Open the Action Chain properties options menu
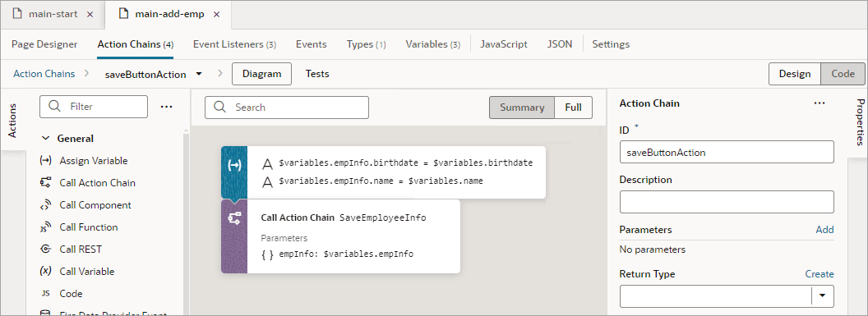Image resolution: width=868 pixels, height=316 pixels. [820, 103]
